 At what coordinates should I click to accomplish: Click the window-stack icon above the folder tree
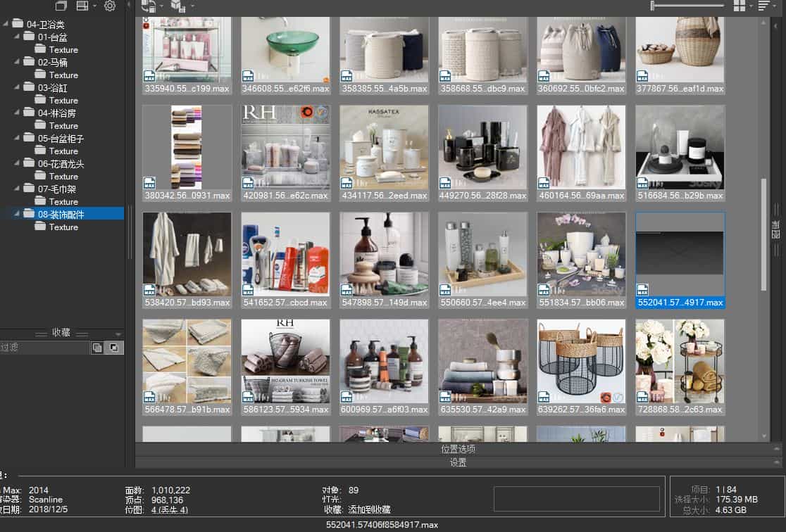coord(61,6)
